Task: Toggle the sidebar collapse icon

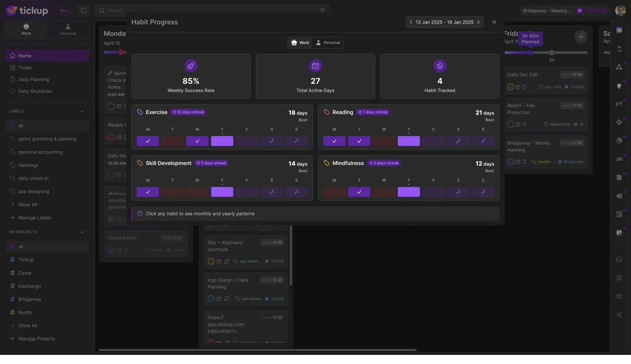Action: [84, 11]
